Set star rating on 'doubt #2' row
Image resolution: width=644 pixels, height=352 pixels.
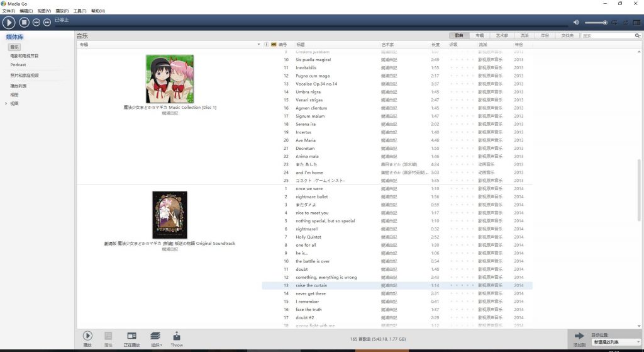462,318
